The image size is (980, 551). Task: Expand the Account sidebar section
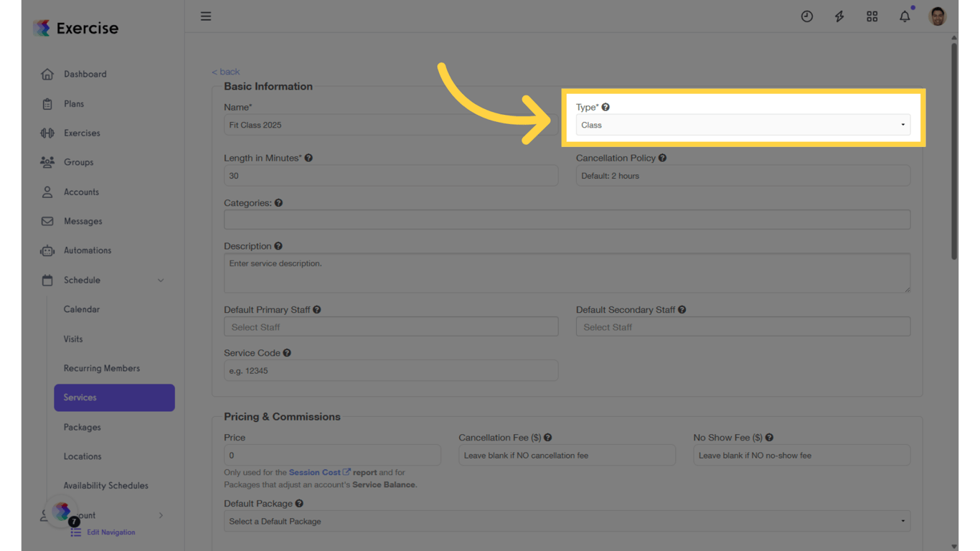point(161,515)
